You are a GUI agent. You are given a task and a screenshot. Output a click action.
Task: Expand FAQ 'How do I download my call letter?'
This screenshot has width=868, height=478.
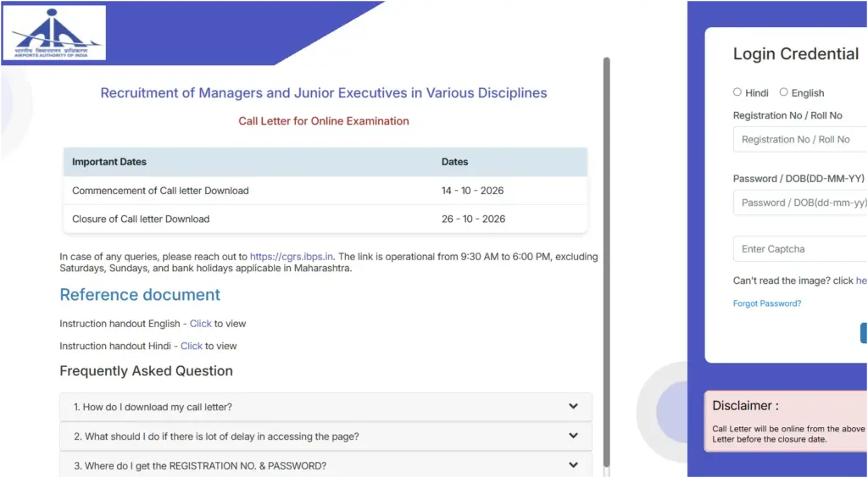(x=325, y=407)
